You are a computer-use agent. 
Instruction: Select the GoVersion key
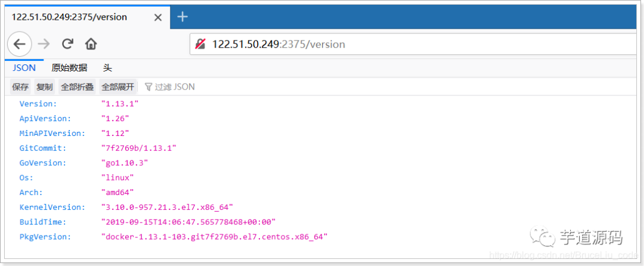pyautogui.click(x=43, y=163)
